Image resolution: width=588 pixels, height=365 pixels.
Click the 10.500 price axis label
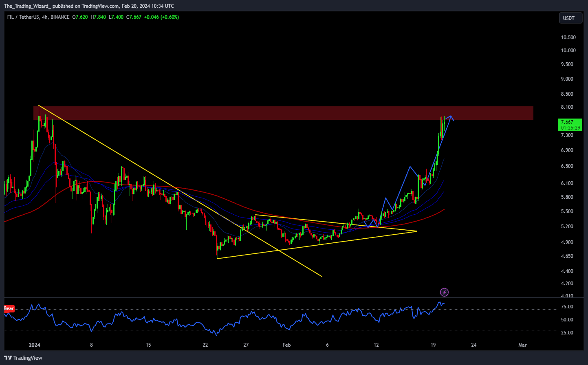[x=568, y=37]
